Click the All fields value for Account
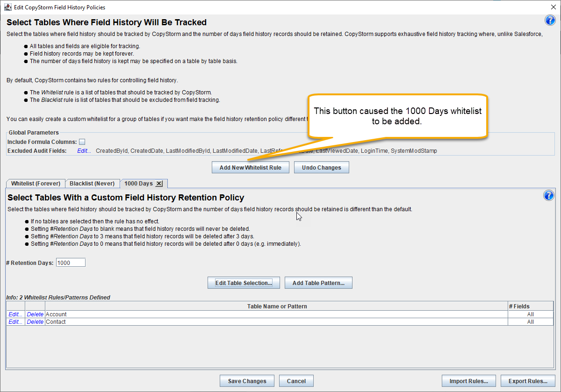 (x=531, y=314)
